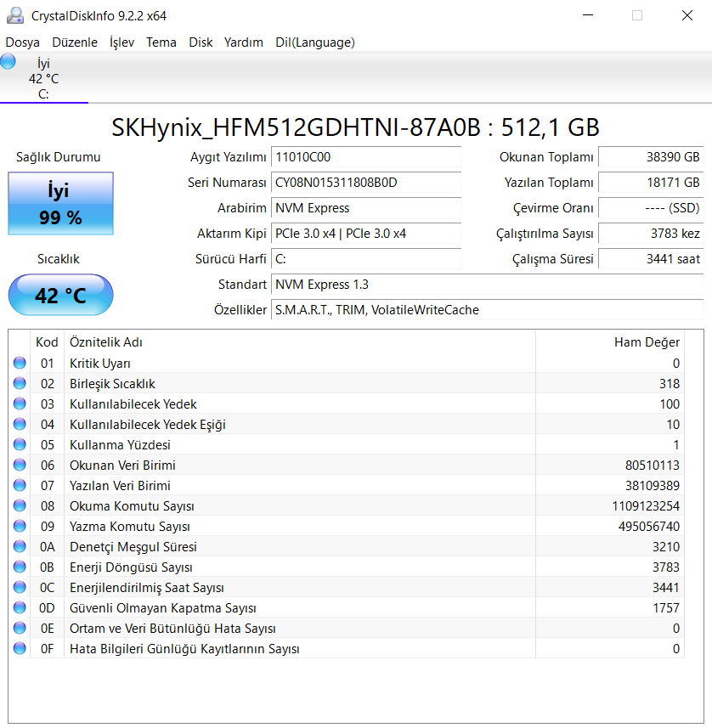
Task: Click the CrystalDiskInfo app icon in title bar
Action: click(x=14, y=15)
